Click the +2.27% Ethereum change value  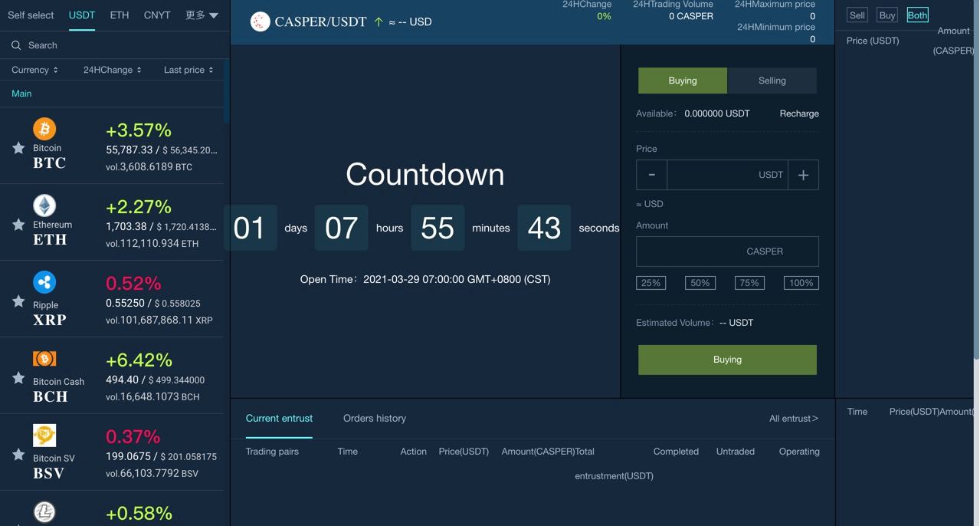[139, 206]
